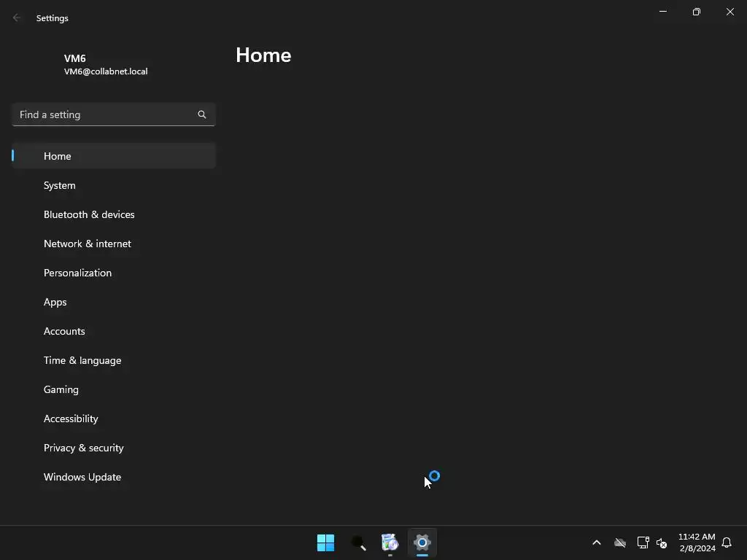This screenshot has height=560, width=747.
Task: Open Apps settings category
Action: coord(113,302)
